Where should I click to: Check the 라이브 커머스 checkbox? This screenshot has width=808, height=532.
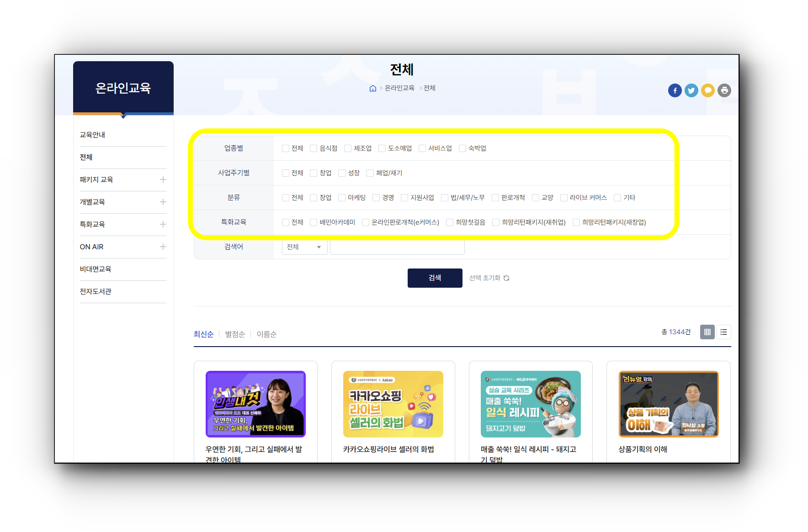tap(564, 198)
